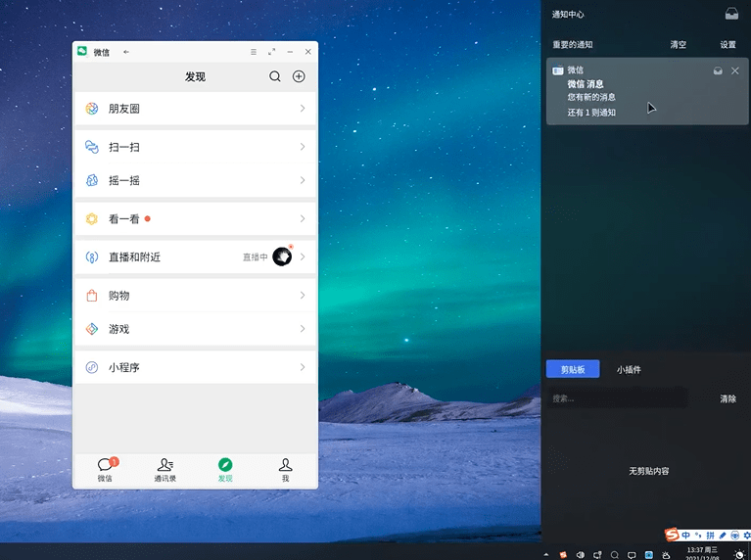Expand 还有 1 则通知 notifications
This screenshot has height=560, width=751.
591,113
